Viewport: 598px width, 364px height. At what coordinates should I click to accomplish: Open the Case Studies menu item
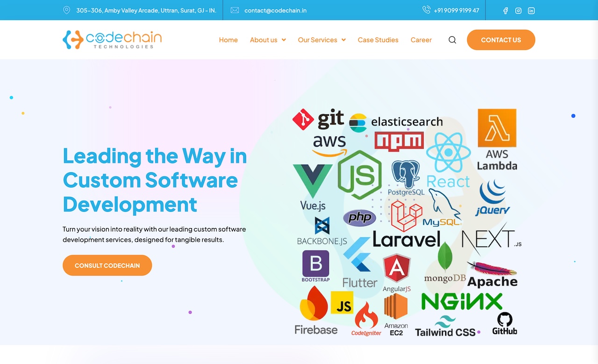378,40
